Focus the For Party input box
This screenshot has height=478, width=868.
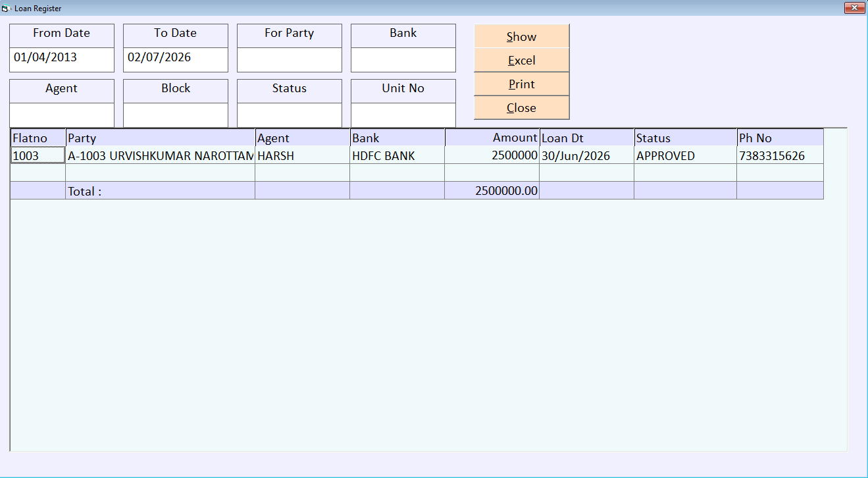pos(290,60)
